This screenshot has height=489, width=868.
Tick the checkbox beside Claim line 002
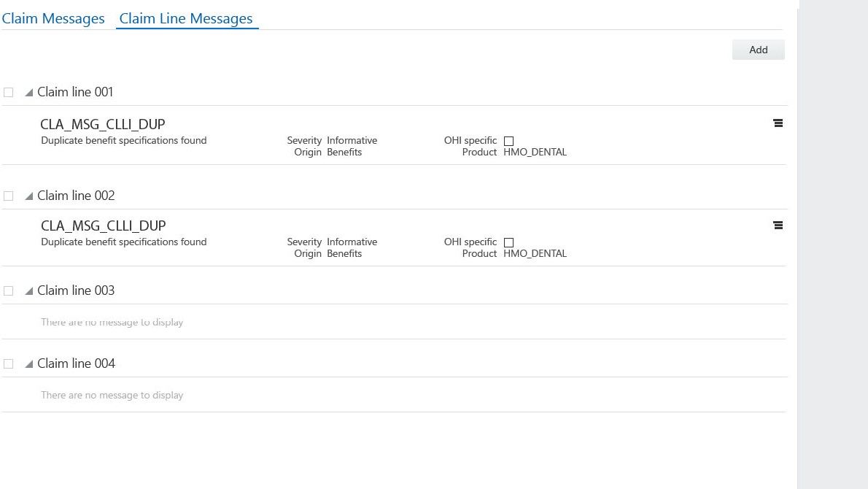click(8, 196)
